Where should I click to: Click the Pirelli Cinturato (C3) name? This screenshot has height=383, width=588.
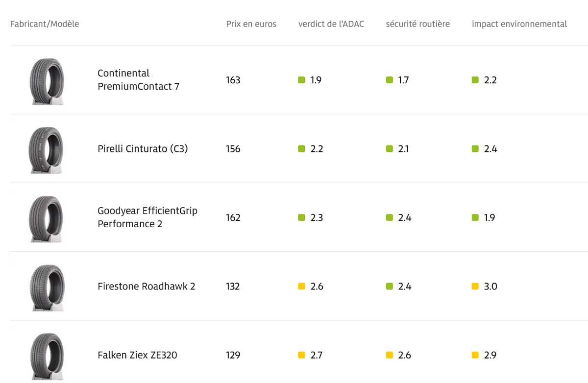point(143,149)
